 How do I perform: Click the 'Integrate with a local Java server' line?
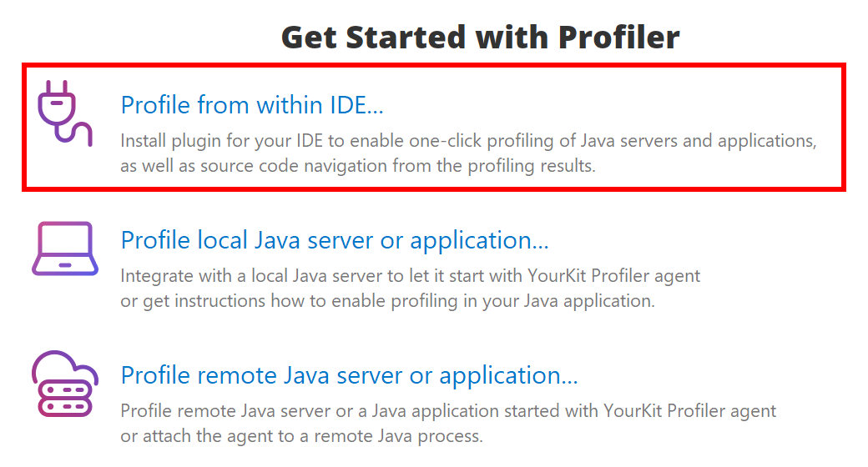point(410,275)
